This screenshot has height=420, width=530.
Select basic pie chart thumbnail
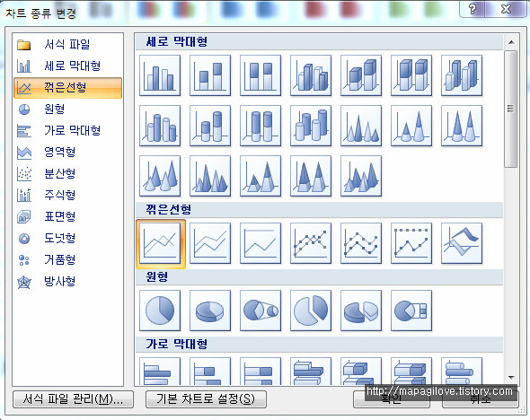click(x=160, y=311)
